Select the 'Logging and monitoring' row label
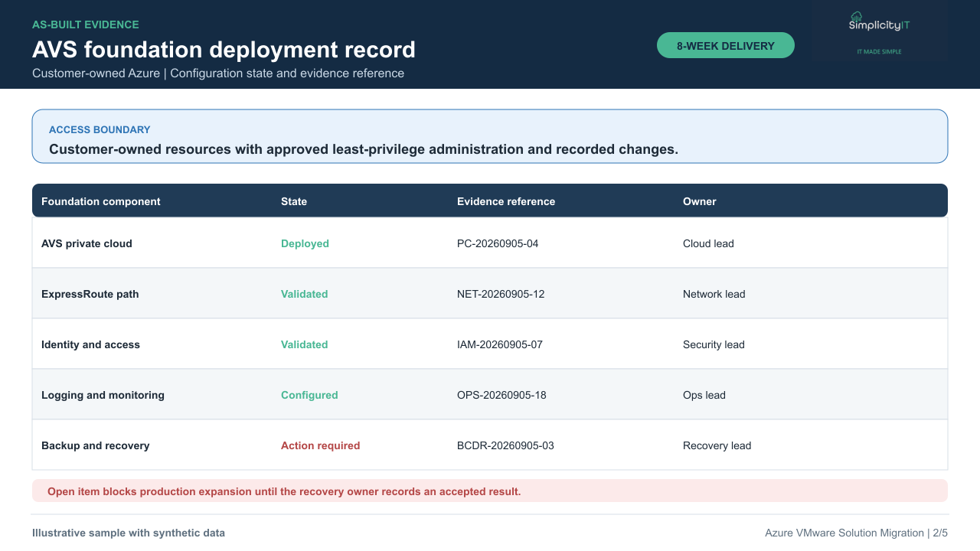Image resolution: width=980 pixels, height=551 pixels. click(103, 395)
